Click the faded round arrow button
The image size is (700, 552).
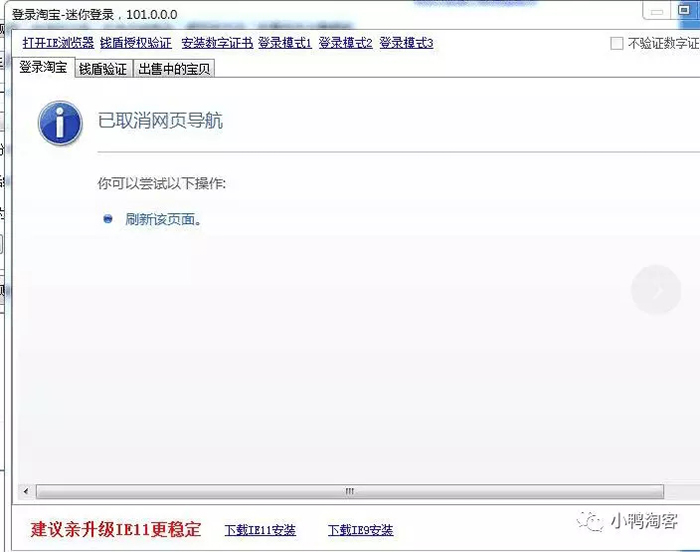[656, 290]
